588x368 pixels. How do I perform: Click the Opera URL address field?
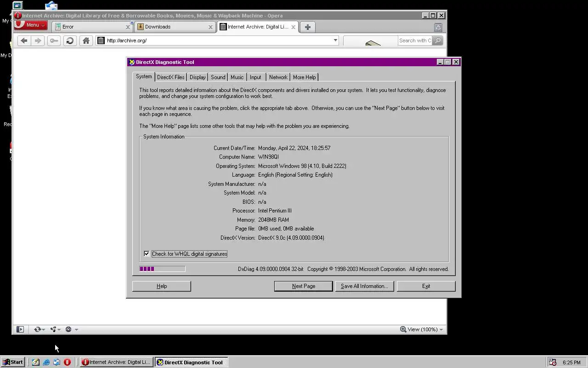[217, 40]
